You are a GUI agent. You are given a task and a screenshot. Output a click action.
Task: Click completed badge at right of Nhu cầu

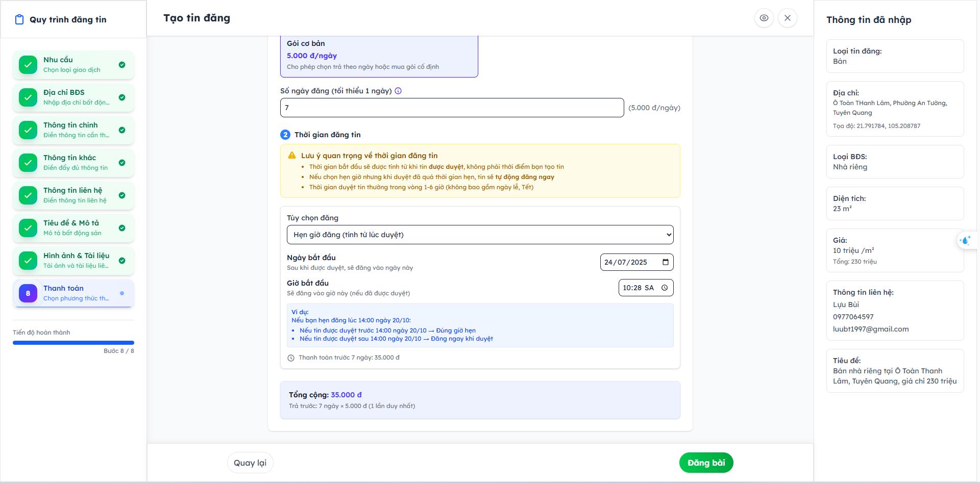point(122,65)
